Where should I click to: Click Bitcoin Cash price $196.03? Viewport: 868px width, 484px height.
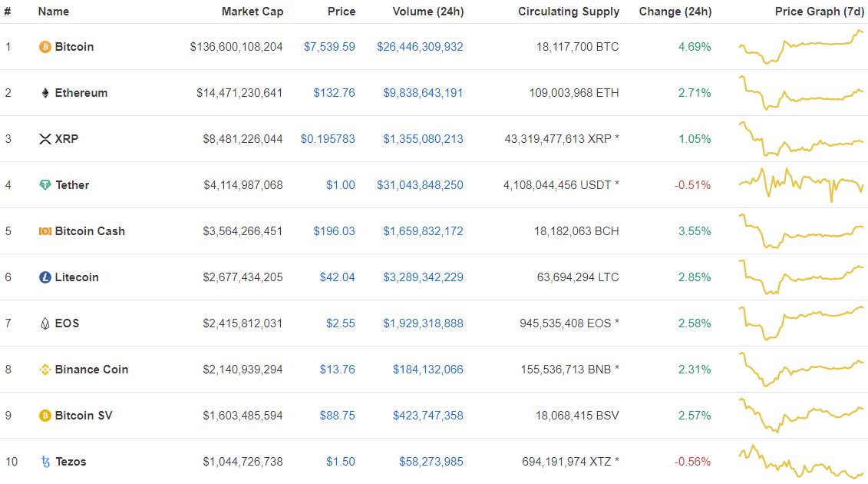tap(335, 230)
